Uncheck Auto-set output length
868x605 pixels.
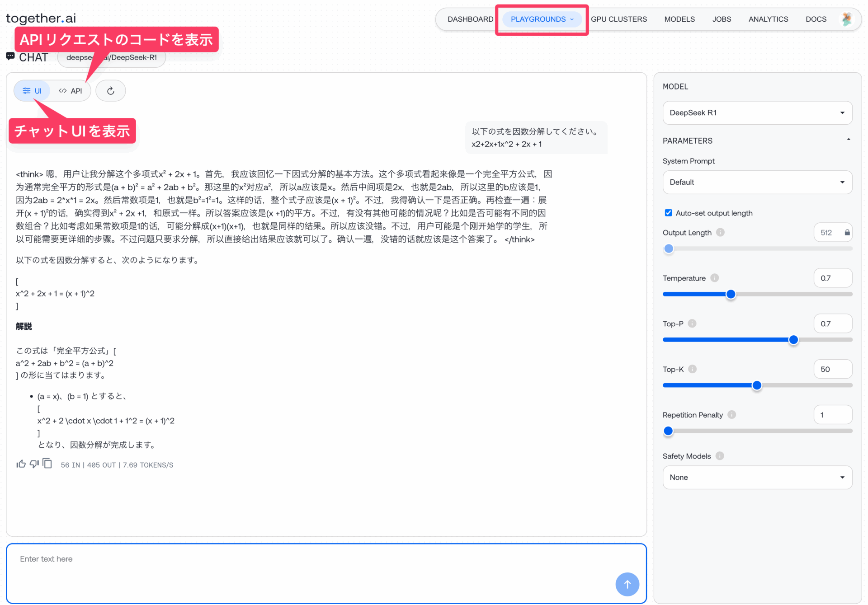[668, 213]
